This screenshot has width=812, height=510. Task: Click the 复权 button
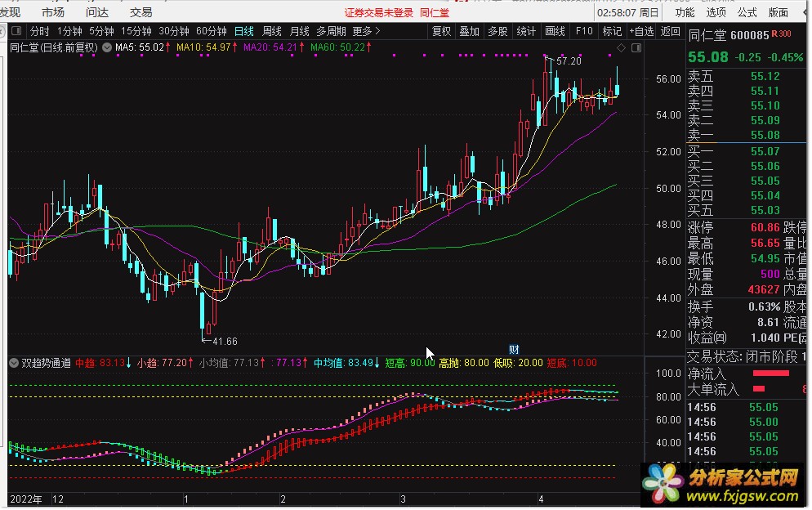[x=441, y=31]
